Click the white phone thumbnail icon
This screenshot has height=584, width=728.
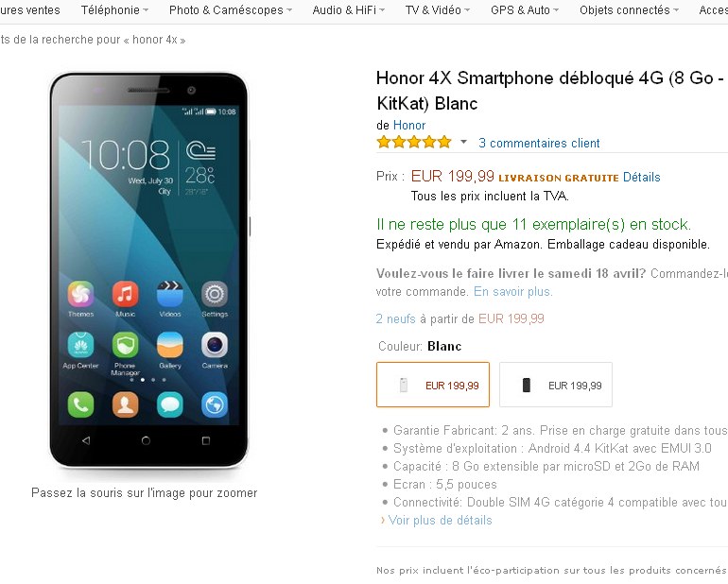(404, 386)
